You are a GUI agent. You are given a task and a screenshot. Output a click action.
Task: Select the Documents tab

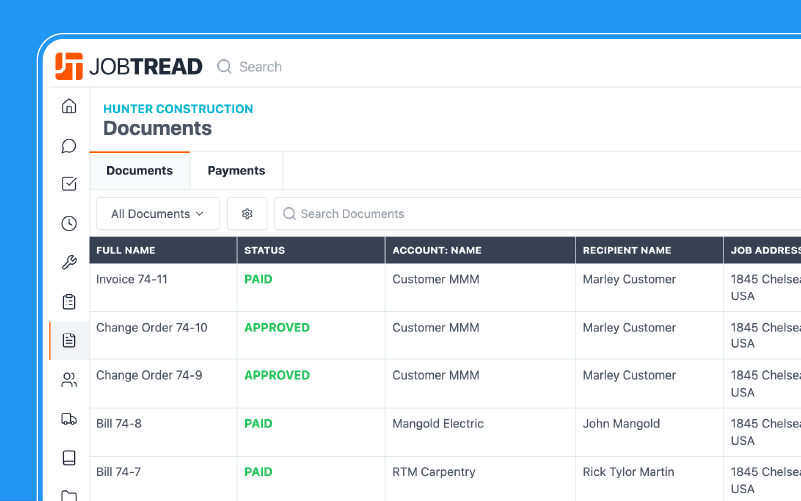point(139,171)
